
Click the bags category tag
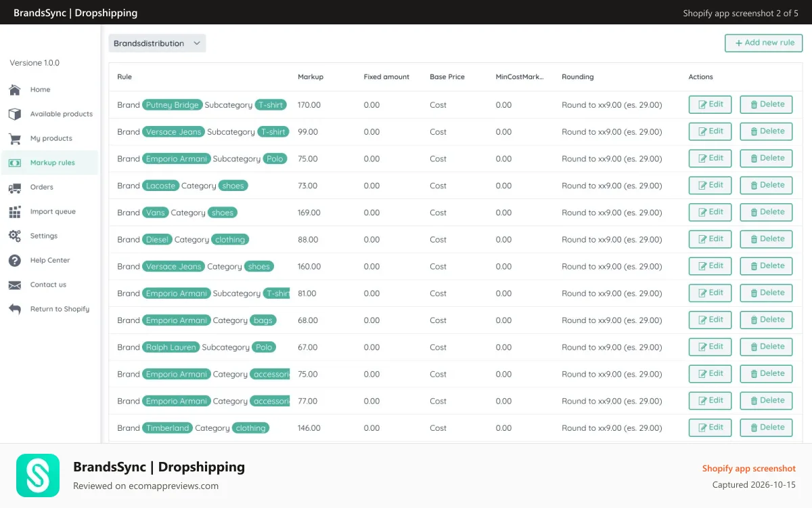pos(263,320)
